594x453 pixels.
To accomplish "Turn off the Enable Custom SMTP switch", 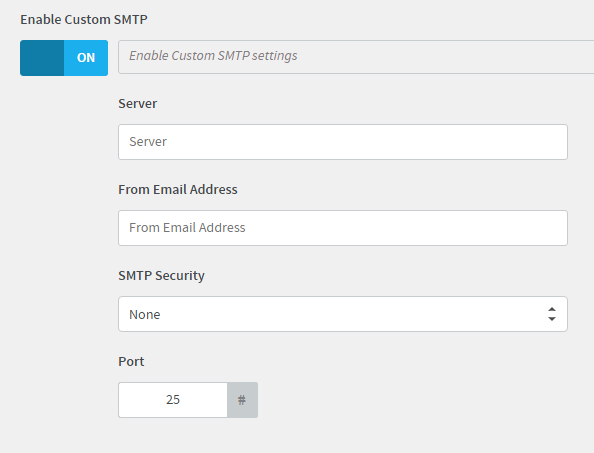I will point(64,58).
